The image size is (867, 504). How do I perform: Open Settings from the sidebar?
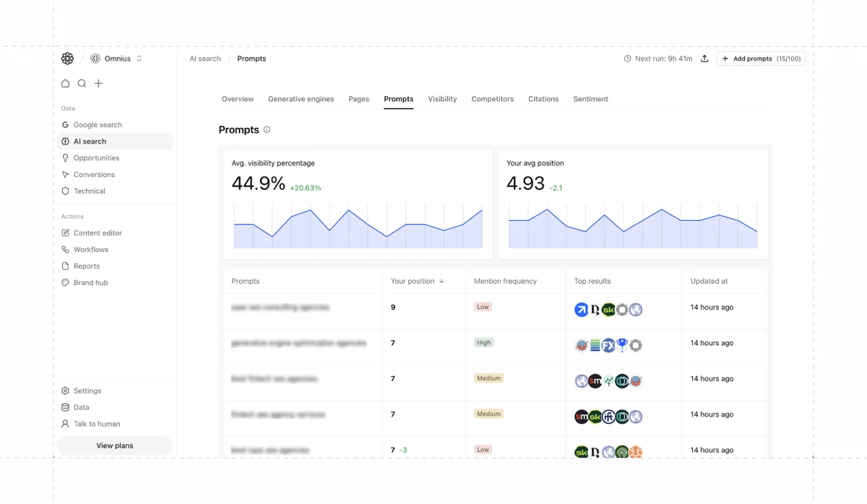[x=87, y=391]
